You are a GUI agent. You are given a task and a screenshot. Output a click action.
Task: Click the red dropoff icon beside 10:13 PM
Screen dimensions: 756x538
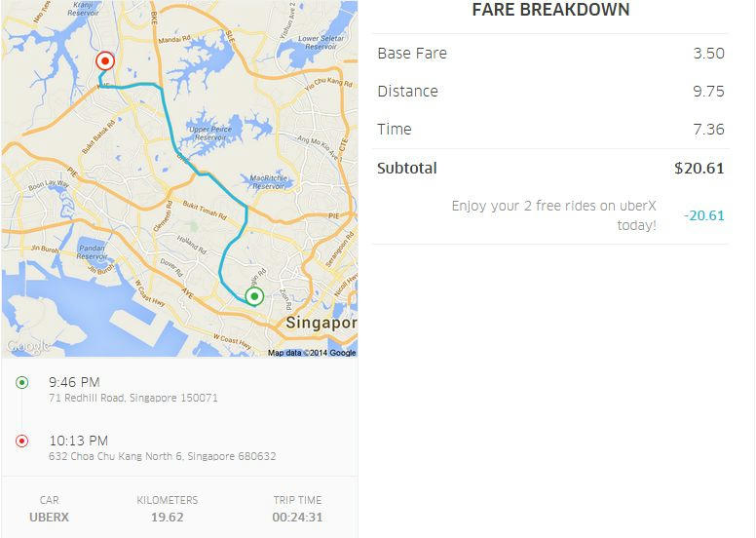(x=21, y=441)
